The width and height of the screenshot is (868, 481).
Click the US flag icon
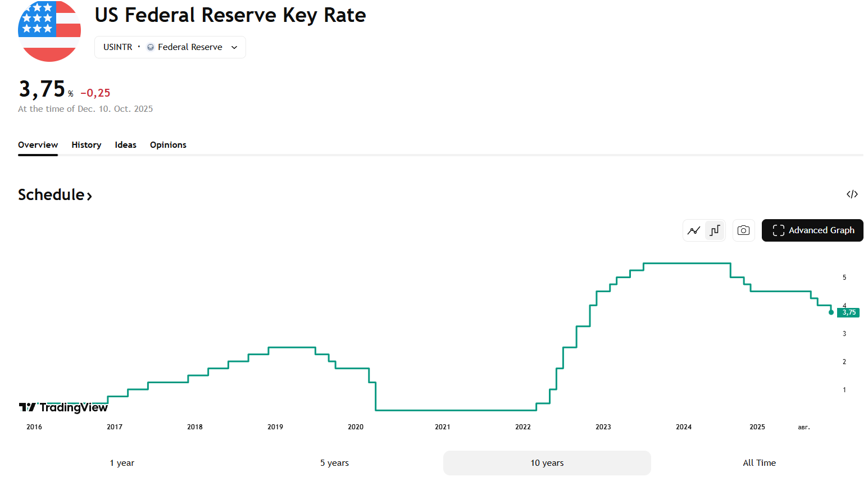pyautogui.click(x=49, y=30)
